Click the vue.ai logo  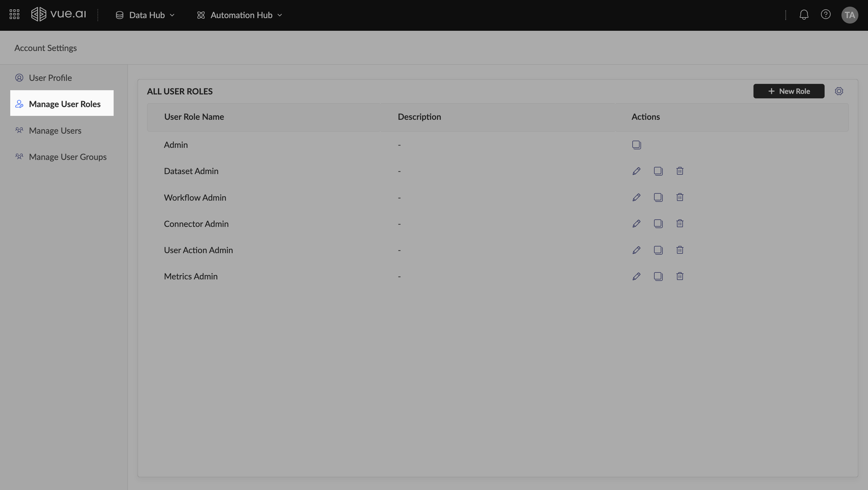click(x=59, y=14)
